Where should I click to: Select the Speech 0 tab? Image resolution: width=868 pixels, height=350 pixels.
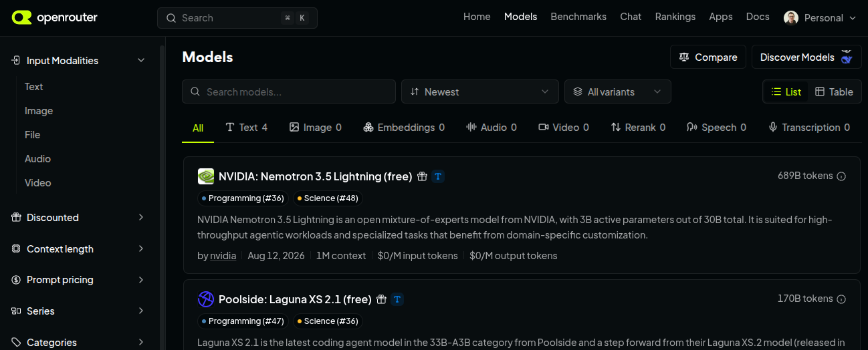(716, 128)
